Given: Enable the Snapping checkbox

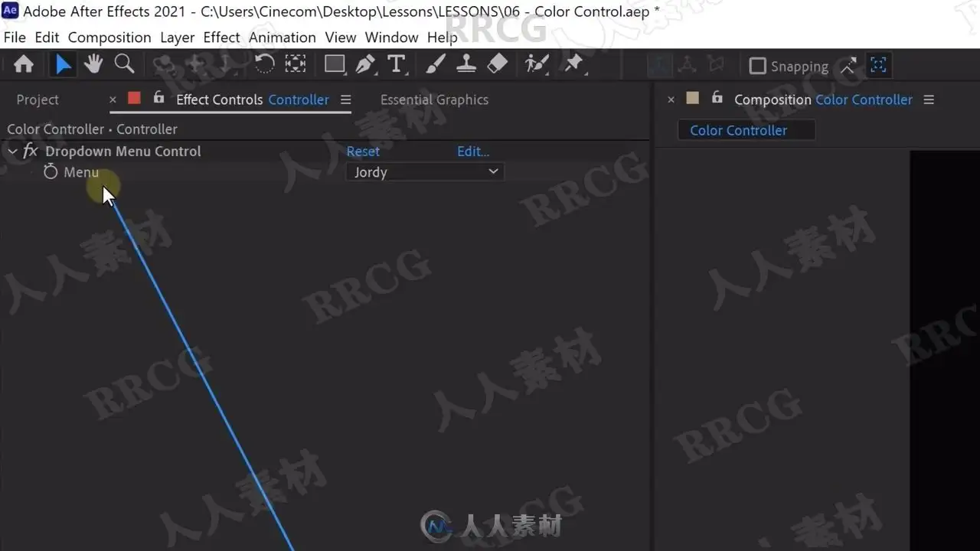Looking at the screenshot, I should click(757, 67).
